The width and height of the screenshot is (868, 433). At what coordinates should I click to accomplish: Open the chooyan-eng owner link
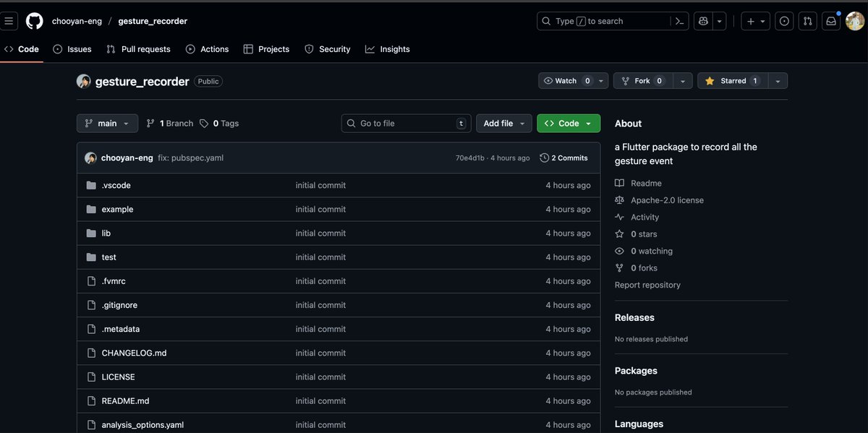click(x=77, y=21)
